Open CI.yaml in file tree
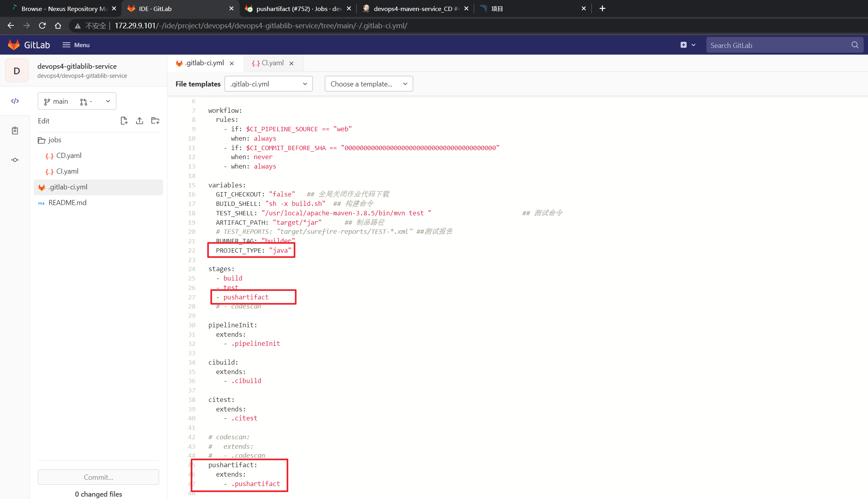This screenshot has width=868, height=499. [x=99, y=171]
